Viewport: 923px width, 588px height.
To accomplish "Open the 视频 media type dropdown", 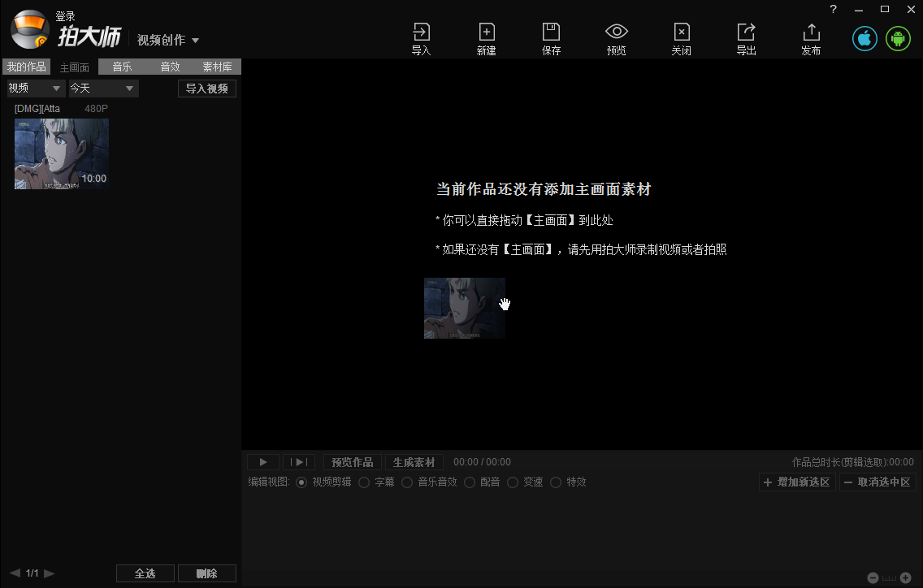I will pos(34,88).
